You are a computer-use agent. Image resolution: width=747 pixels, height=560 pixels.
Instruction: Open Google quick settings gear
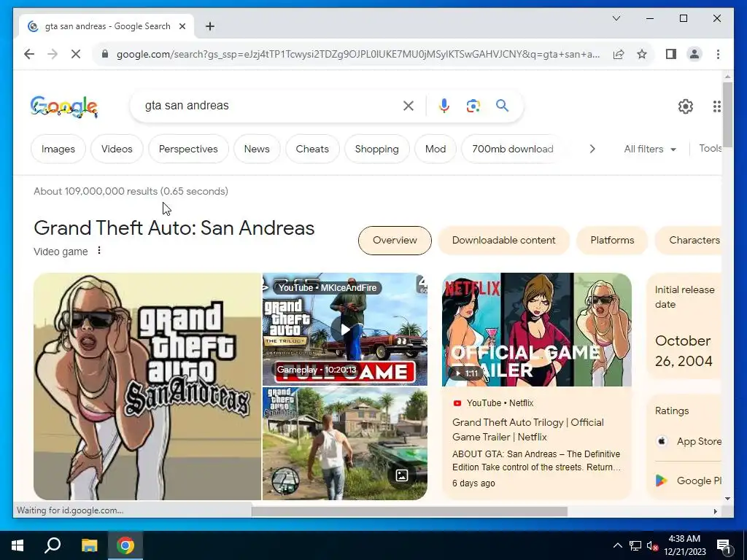[x=686, y=106]
